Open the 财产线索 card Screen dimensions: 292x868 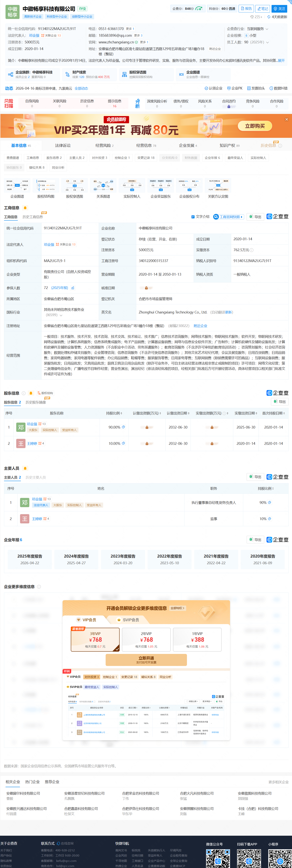pos(90,75)
